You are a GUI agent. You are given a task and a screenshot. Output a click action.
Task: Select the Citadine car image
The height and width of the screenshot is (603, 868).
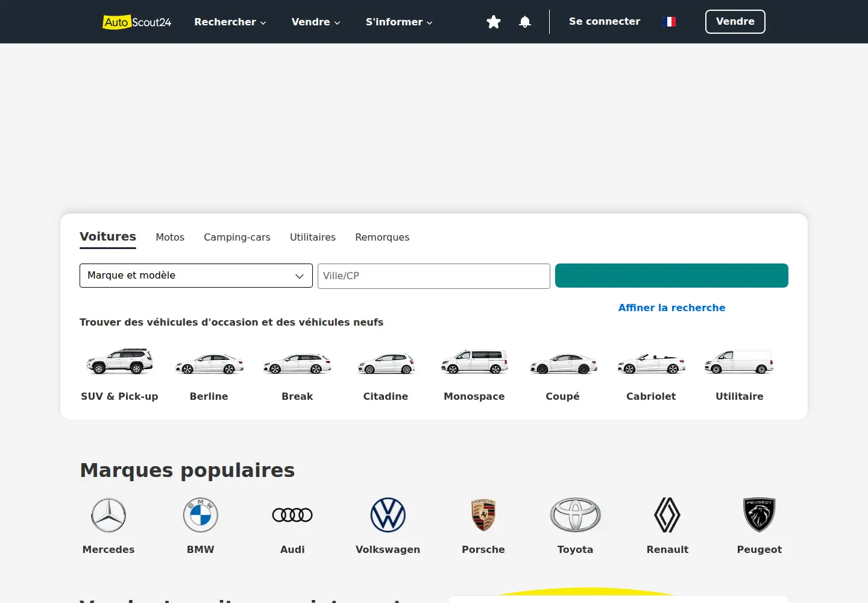pyautogui.click(x=386, y=364)
